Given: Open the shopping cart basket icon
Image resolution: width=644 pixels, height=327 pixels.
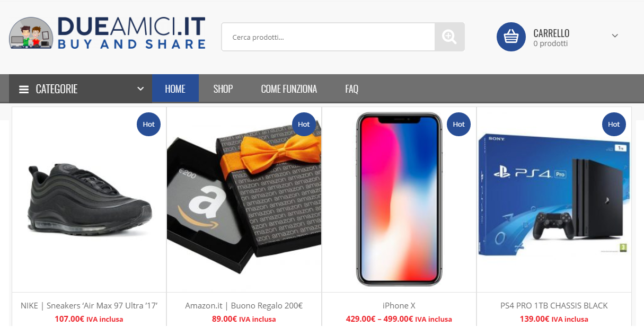Looking at the screenshot, I should pyautogui.click(x=511, y=37).
